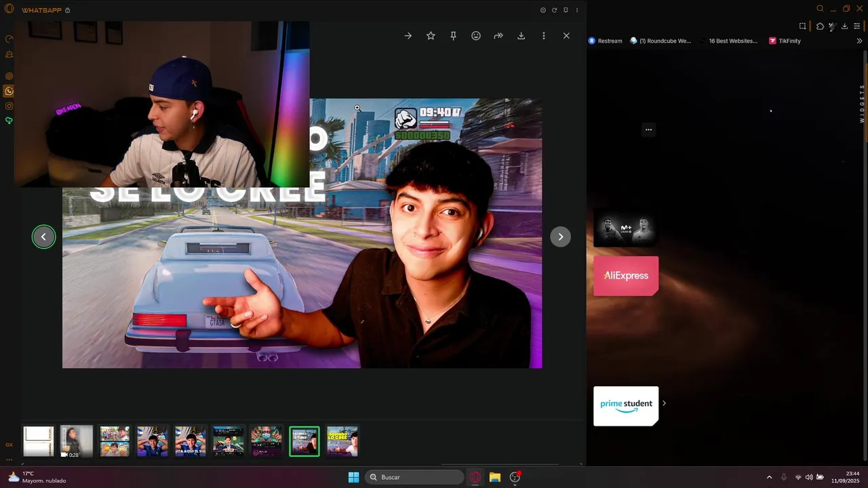Click WhatsApp panel settings circle icon

coord(542,10)
